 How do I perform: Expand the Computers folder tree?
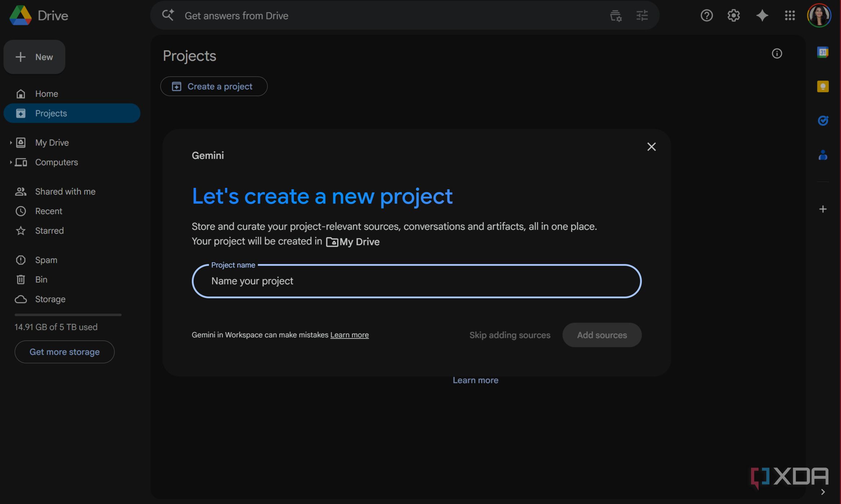point(10,162)
